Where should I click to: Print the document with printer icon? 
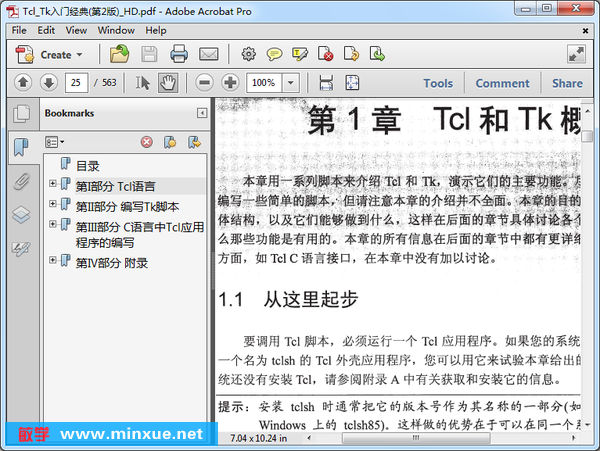179,54
